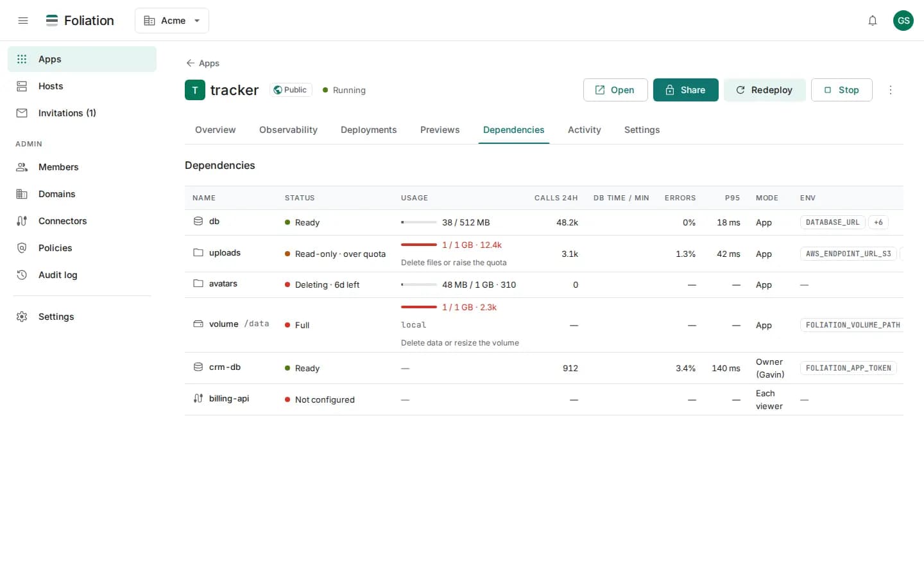Click the Invitations envelope icon
This screenshot has height=578, width=924.
(x=22, y=113)
